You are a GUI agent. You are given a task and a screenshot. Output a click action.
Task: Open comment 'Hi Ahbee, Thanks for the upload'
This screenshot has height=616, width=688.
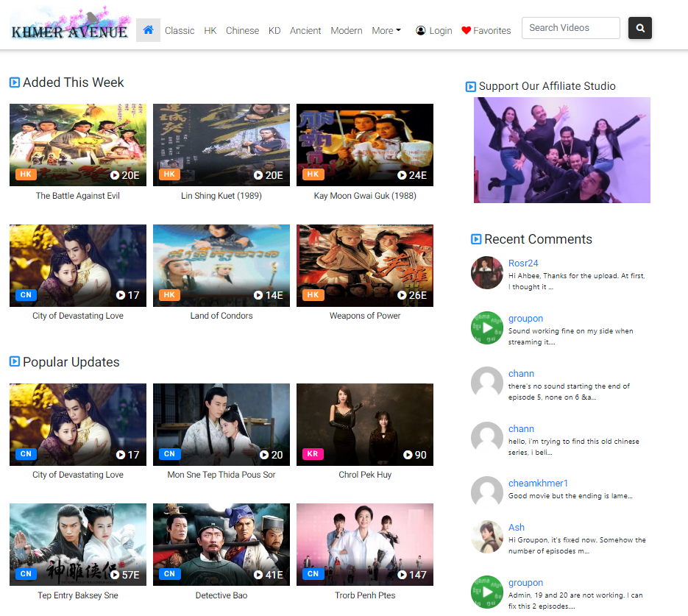point(577,281)
